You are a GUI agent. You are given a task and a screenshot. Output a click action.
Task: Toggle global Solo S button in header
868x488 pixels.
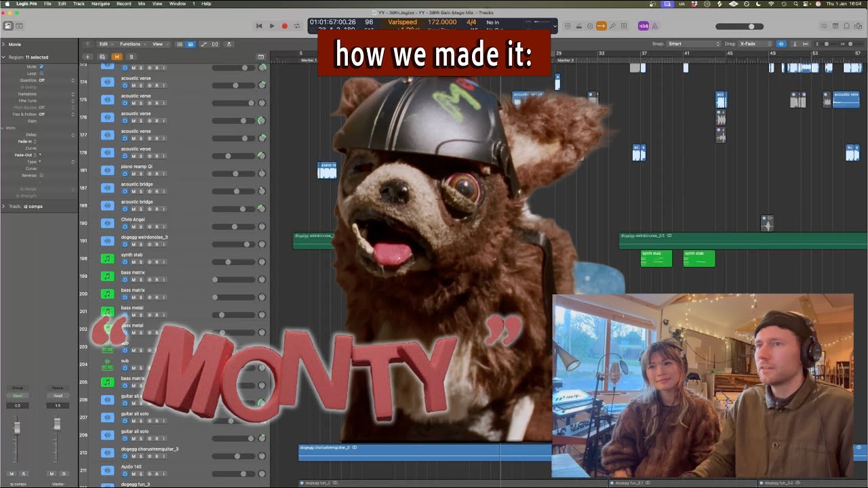click(x=131, y=57)
